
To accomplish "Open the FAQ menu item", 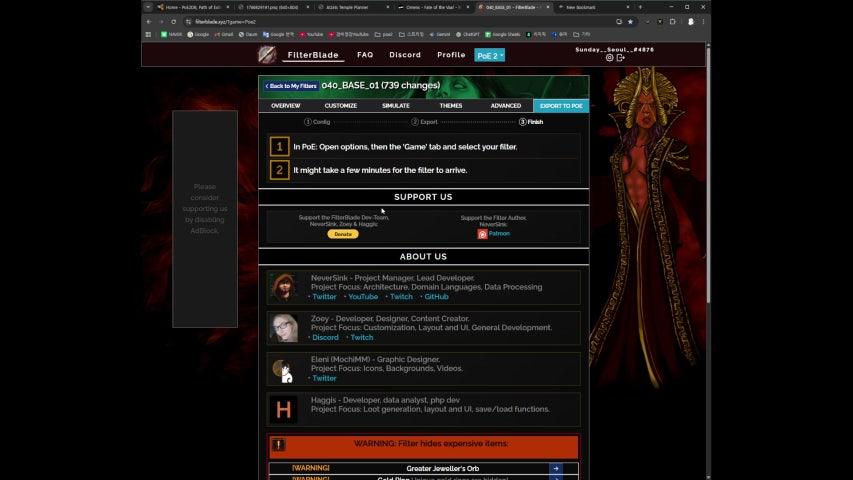I will pos(365,55).
